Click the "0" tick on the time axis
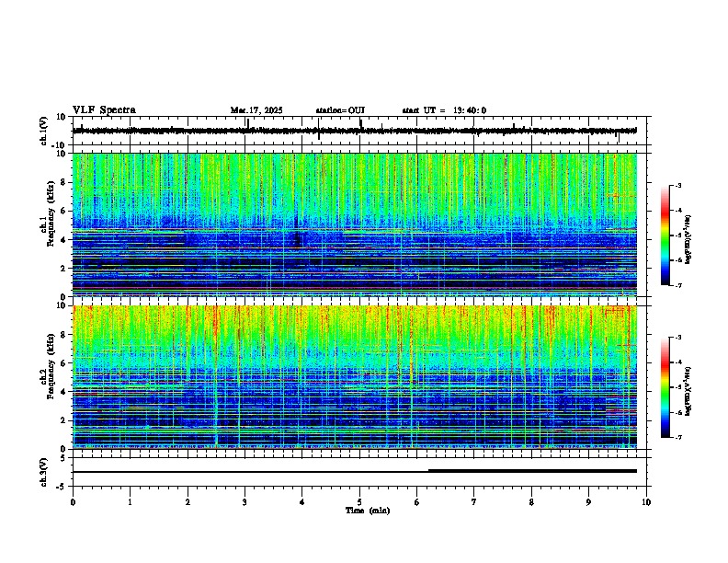This screenshot has width=728, height=563. [x=73, y=502]
